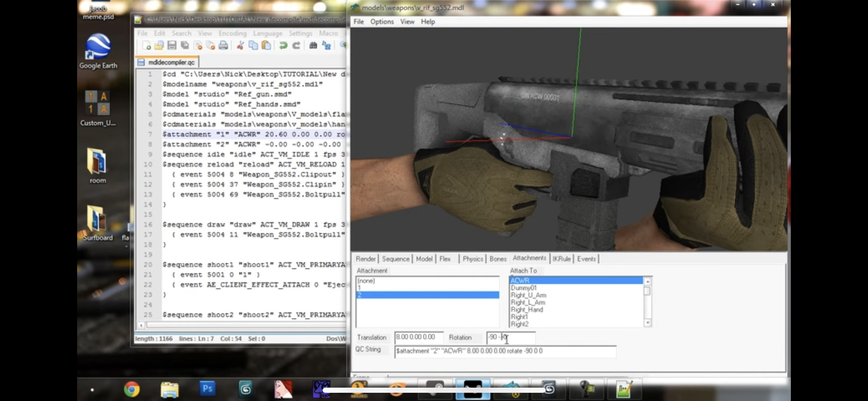Open Options menu in model viewer
This screenshot has width=868, height=401.
382,22
